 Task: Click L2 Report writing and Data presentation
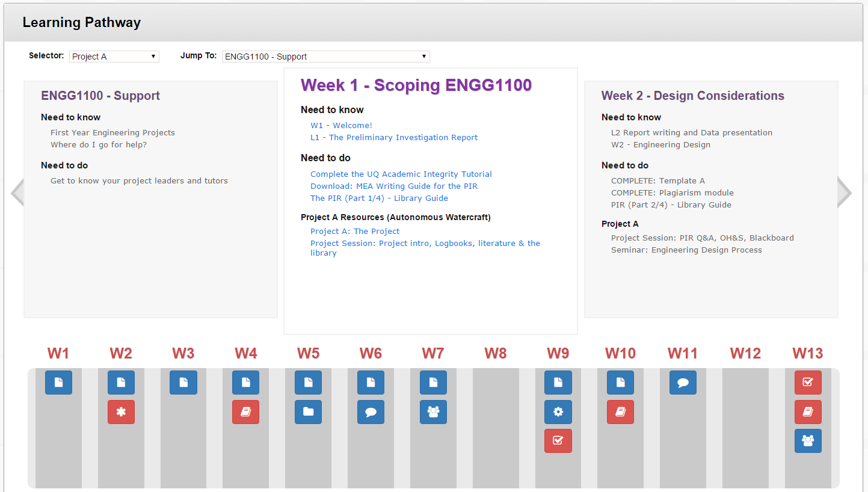point(692,133)
